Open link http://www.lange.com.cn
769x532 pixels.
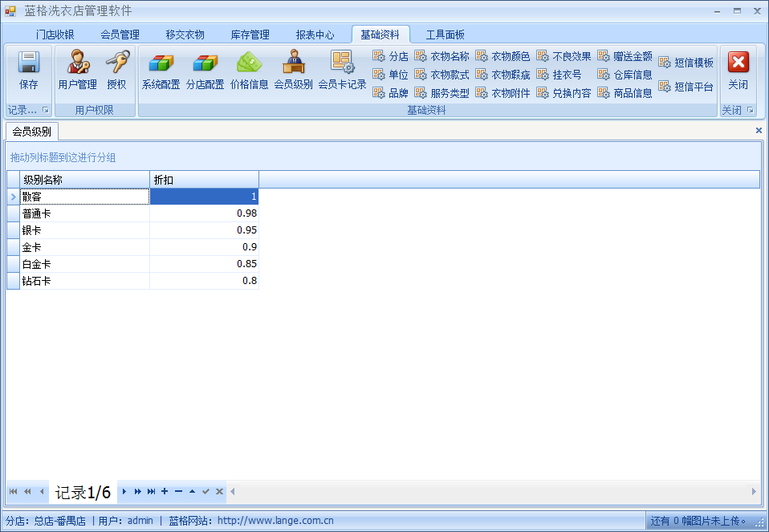click(275, 521)
